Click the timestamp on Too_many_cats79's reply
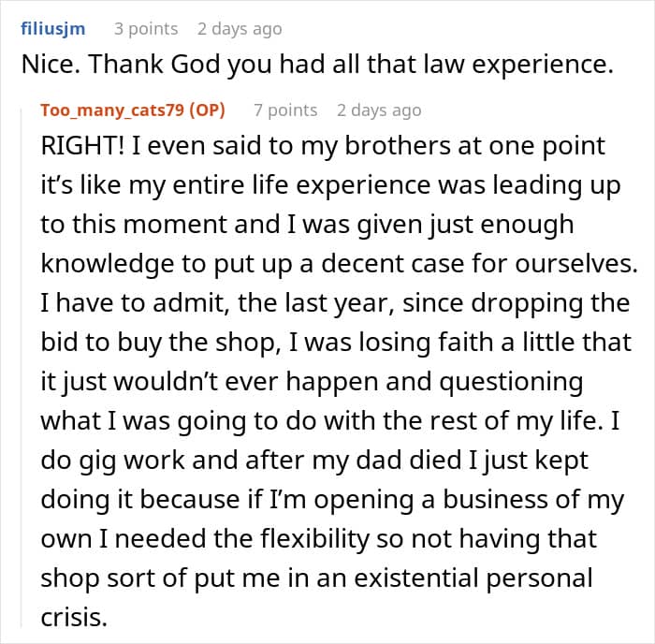This screenshot has width=655, height=644. tap(379, 110)
